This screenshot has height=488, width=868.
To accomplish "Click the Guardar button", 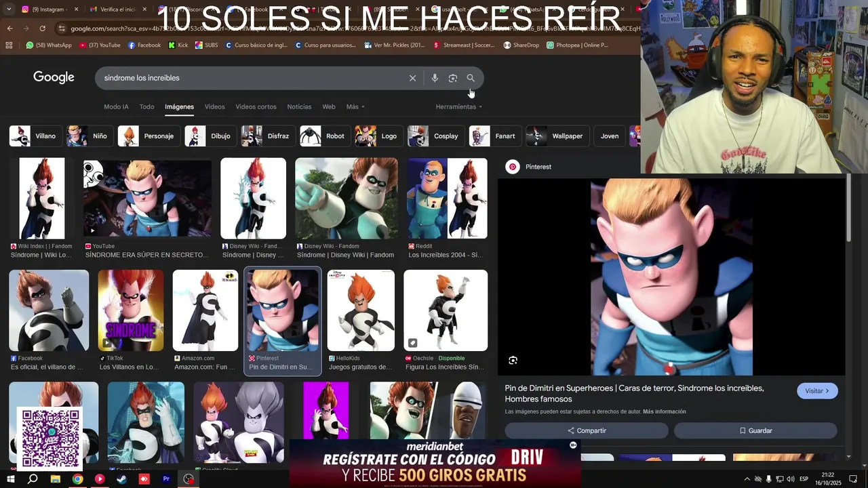I will (755, 430).
